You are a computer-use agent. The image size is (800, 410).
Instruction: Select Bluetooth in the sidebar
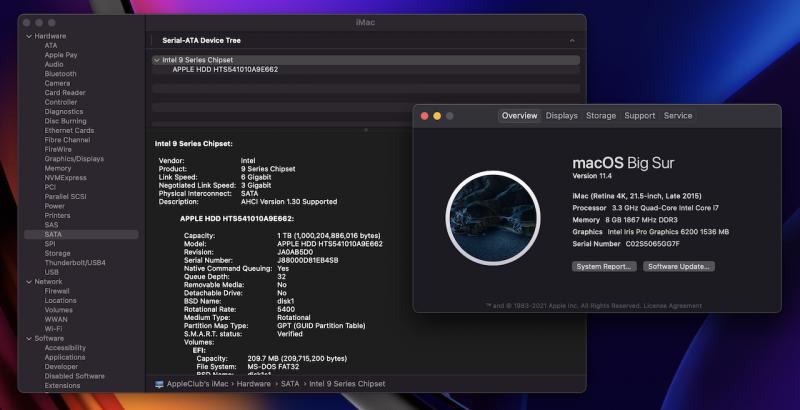point(60,74)
